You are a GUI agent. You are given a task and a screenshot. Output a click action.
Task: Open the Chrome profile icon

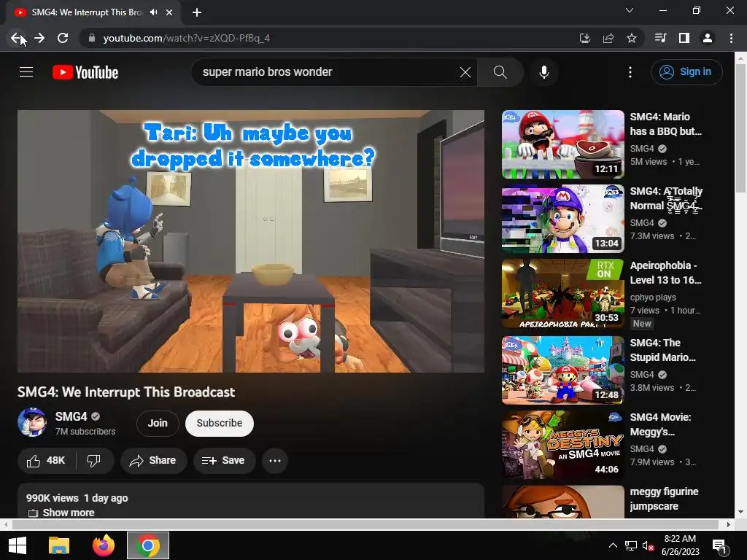pos(708,38)
